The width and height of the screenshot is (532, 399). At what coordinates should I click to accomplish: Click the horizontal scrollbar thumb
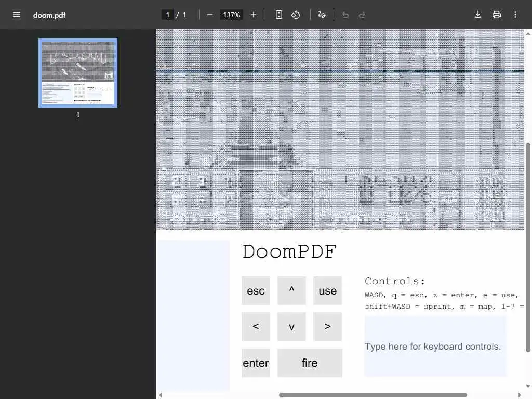tap(373, 395)
